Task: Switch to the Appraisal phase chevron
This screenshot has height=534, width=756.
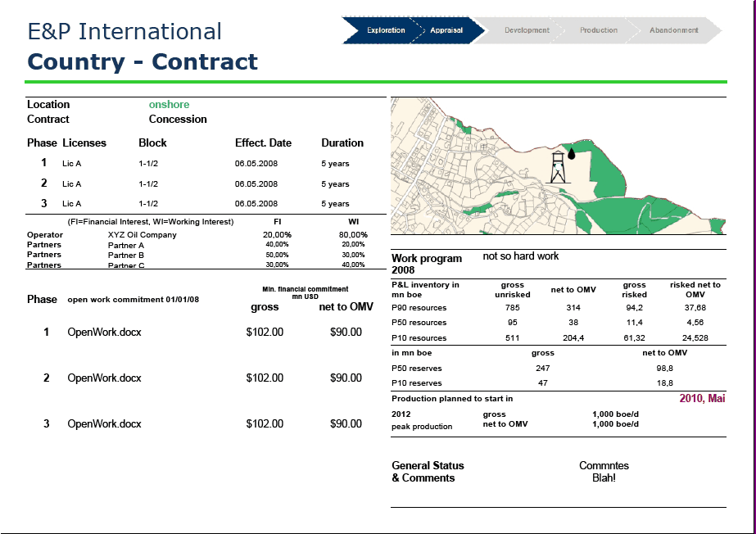Action: point(446,30)
